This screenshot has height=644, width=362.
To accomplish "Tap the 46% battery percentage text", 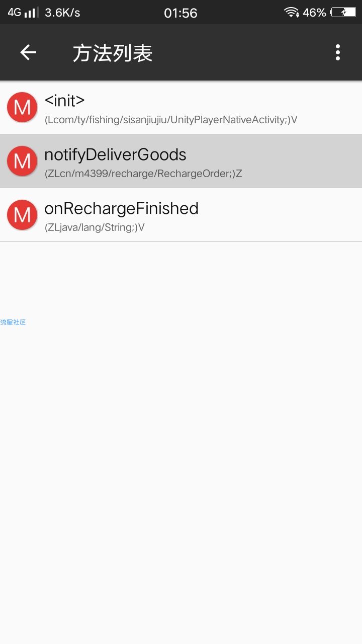I will (x=314, y=13).
